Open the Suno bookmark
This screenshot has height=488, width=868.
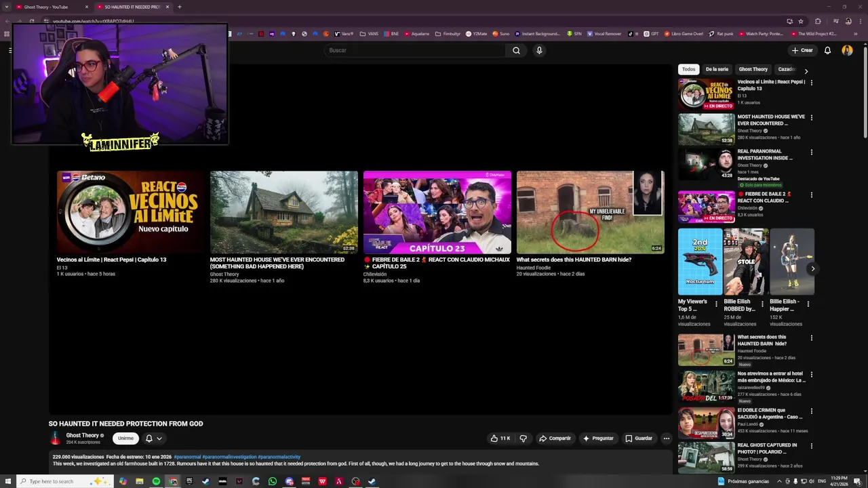click(500, 34)
